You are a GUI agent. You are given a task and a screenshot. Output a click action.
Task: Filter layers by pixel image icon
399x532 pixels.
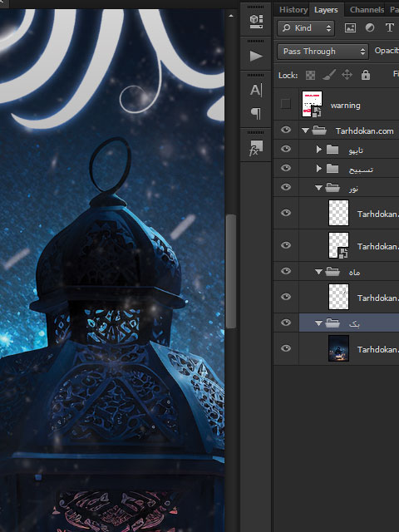tap(350, 27)
